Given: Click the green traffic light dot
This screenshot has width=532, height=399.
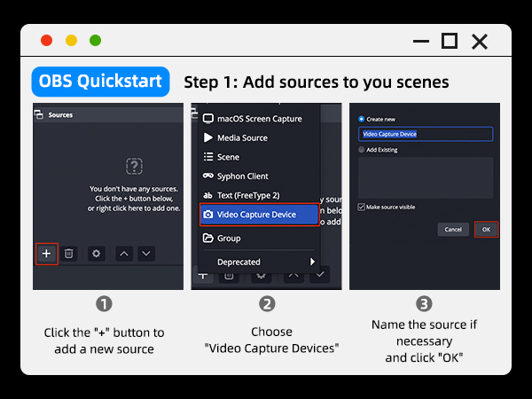Looking at the screenshot, I should point(96,41).
